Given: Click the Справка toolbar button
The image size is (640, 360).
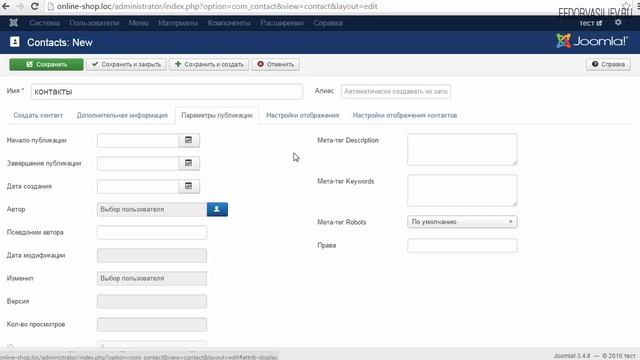Looking at the screenshot, I should tap(608, 64).
